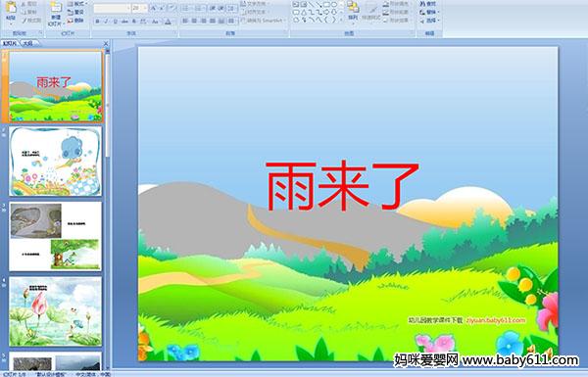Click the Replace icon in the editing group
This screenshot has width=588, height=377.
click(428, 12)
